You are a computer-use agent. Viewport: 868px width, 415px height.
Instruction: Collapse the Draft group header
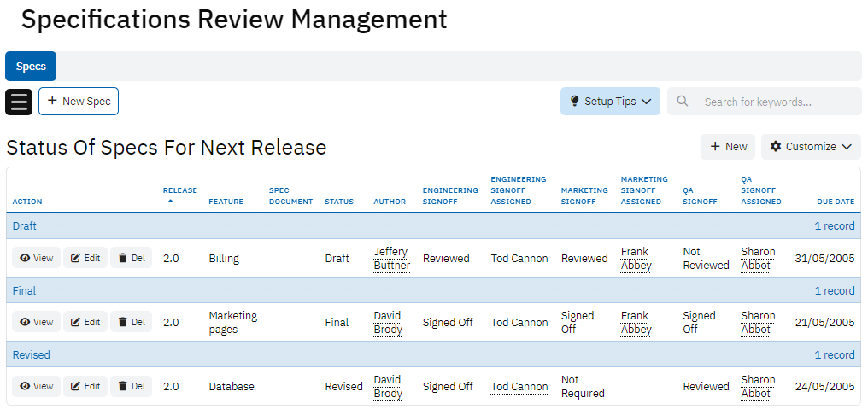coord(25,226)
